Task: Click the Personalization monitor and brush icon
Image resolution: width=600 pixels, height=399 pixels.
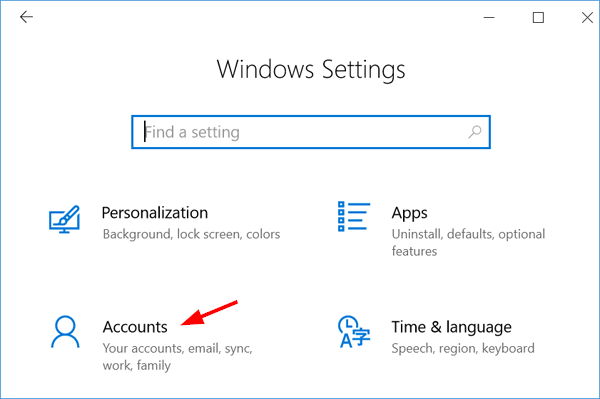Action: pyautogui.click(x=64, y=219)
